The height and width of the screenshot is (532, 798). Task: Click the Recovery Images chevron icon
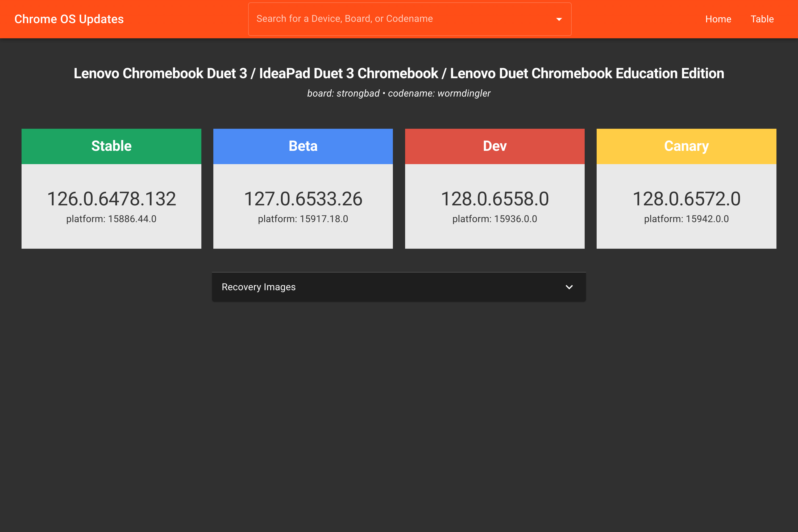click(569, 287)
